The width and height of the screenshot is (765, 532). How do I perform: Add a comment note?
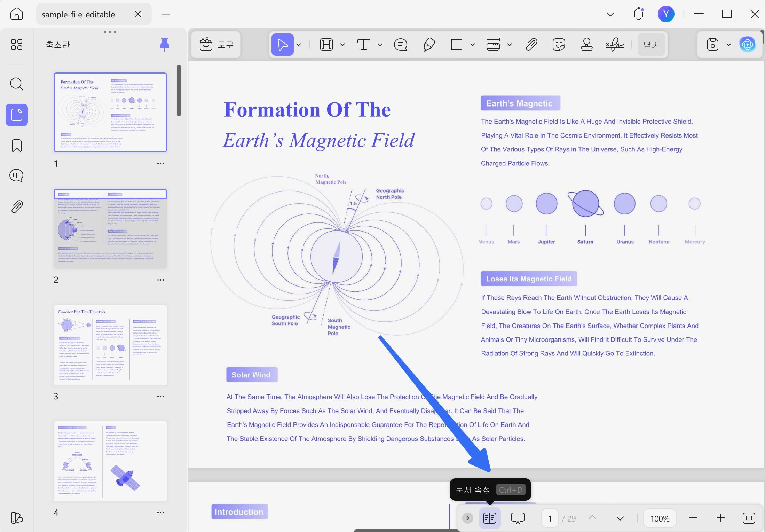tap(401, 45)
